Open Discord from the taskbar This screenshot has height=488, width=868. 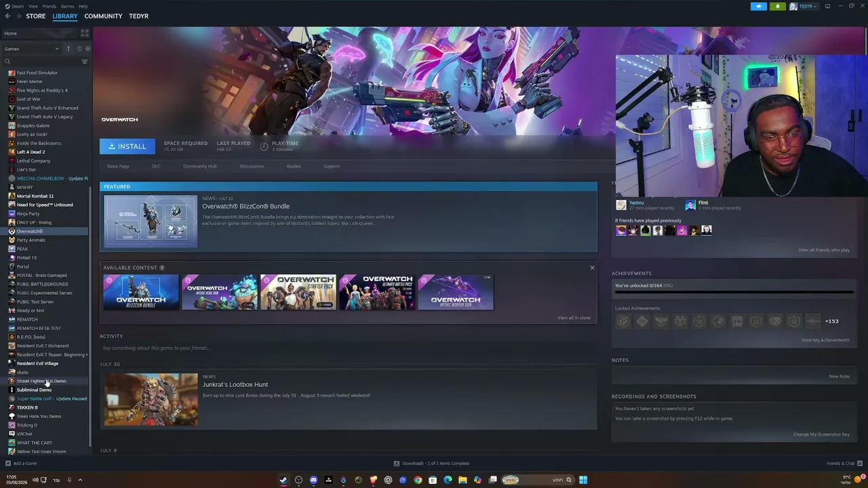(x=313, y=480)
